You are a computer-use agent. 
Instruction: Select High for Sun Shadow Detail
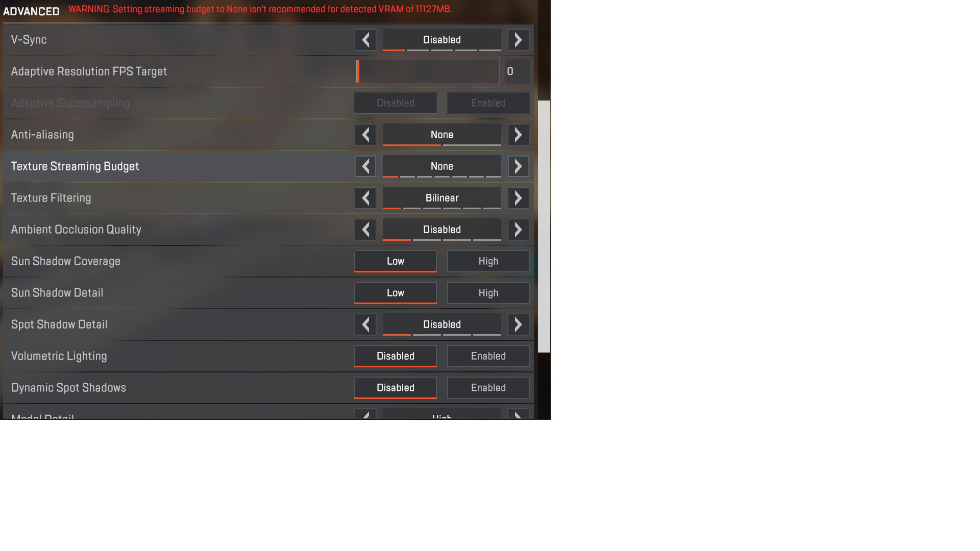(488, 293)
